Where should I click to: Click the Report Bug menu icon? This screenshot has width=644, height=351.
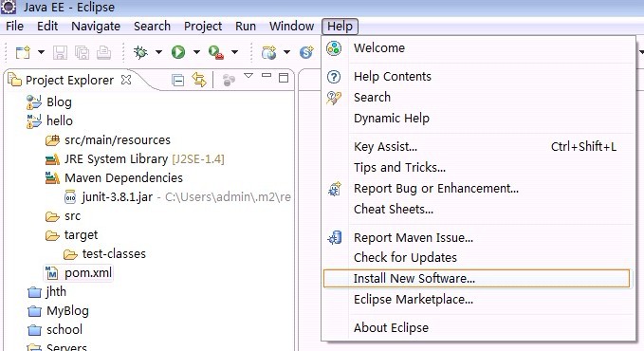(x=334, y=189)
